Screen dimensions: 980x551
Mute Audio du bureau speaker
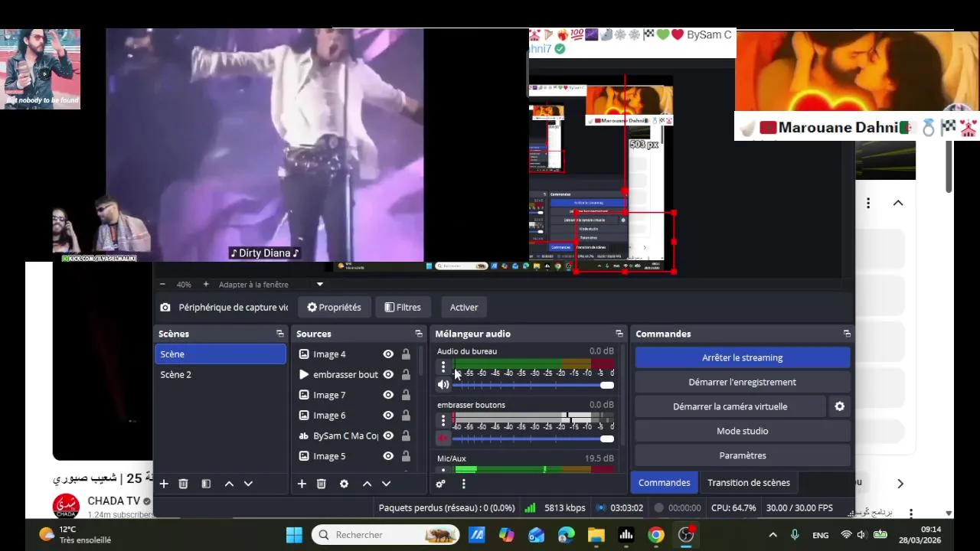point(443,385)
